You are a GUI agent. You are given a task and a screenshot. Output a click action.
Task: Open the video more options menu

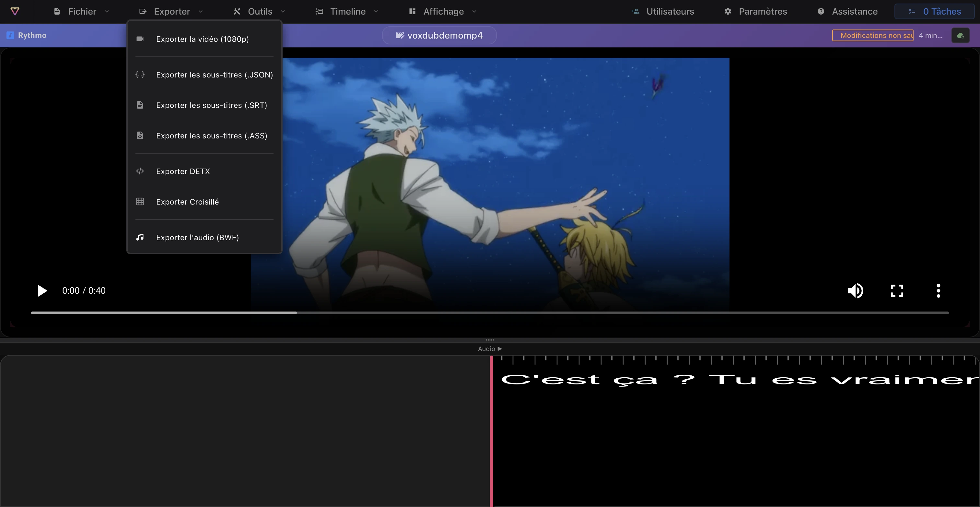tap(939, 291)
